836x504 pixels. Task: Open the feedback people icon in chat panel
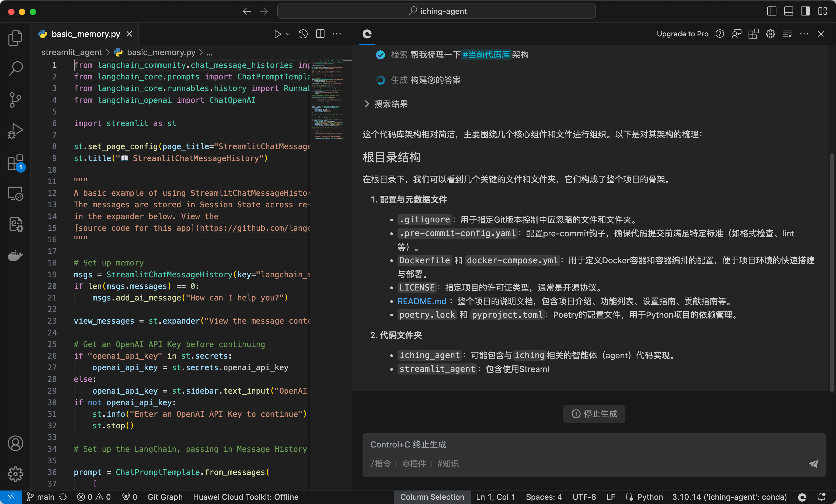(737, 34)
